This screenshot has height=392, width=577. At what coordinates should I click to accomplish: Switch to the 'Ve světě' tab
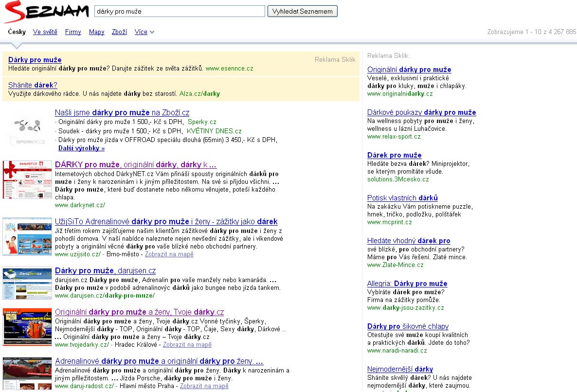(x=45, y=32)
